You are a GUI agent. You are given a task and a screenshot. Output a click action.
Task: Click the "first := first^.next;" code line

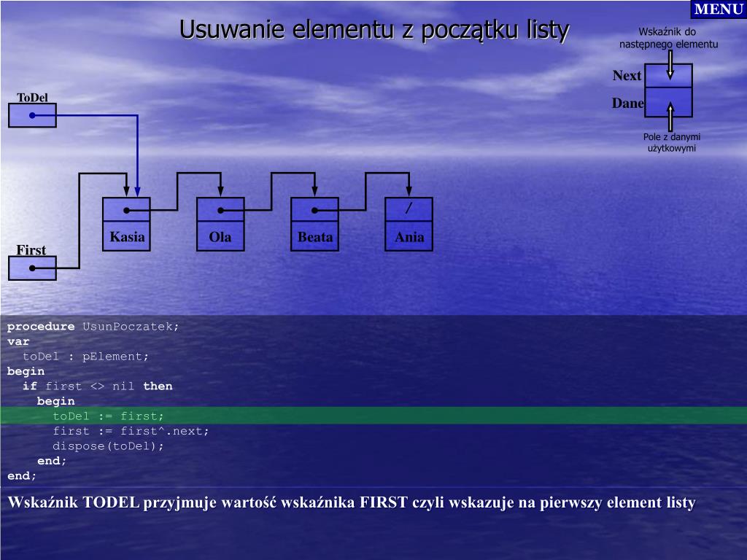point(131,432)
